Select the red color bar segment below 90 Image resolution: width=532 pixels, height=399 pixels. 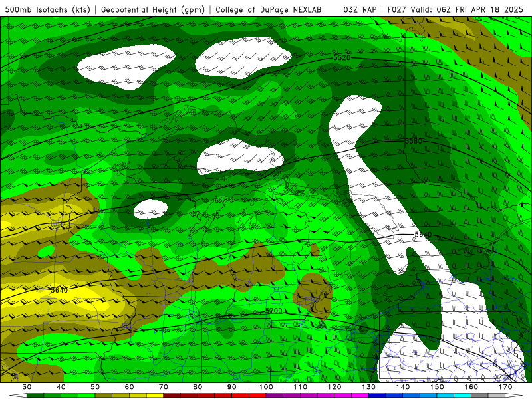(x=241, y=396)
